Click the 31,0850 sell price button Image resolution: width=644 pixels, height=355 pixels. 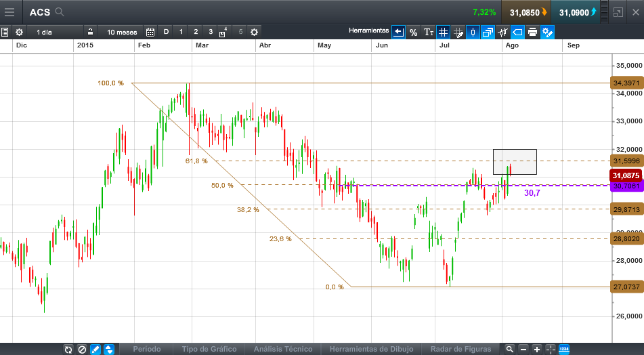(526, 12)
